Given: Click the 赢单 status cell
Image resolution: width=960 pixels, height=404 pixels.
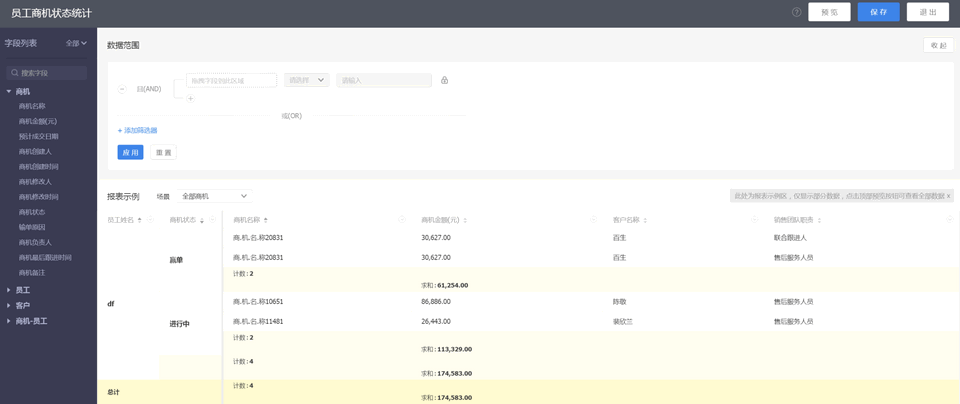Looking at the screenshot, I should (176, 260).
